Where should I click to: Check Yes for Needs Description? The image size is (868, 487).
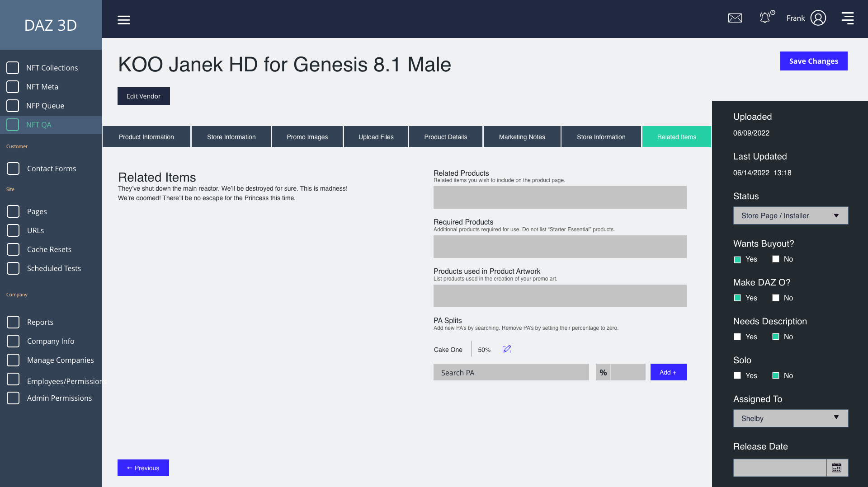coord(737,337)
